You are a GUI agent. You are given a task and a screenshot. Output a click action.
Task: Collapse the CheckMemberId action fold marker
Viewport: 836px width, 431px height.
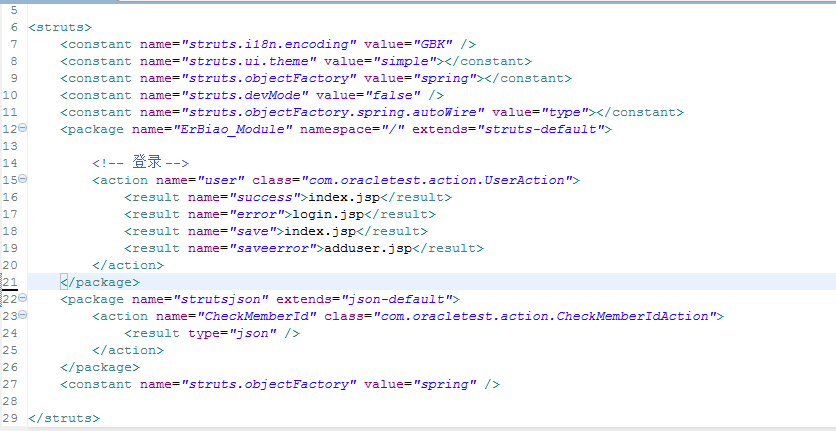click(x=23, y=316)
